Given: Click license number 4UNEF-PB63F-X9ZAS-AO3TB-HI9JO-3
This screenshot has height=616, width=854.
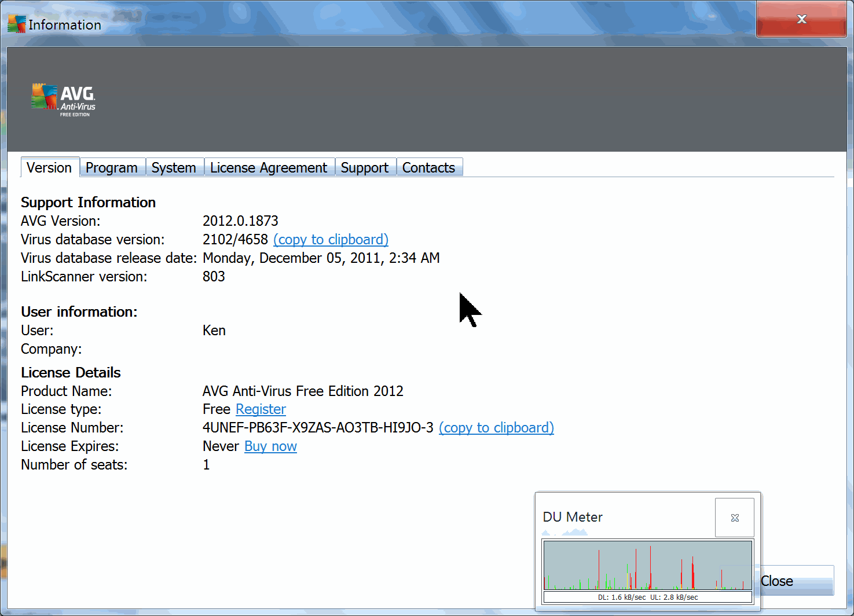Looking at the screenshot, I should pyautogui.click(x=318, y=428).
